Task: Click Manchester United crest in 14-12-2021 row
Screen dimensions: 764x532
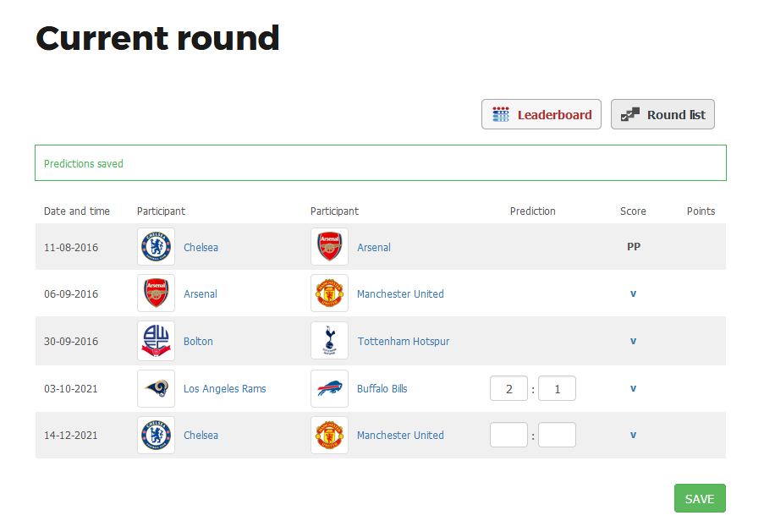Action: click(329, 435)
